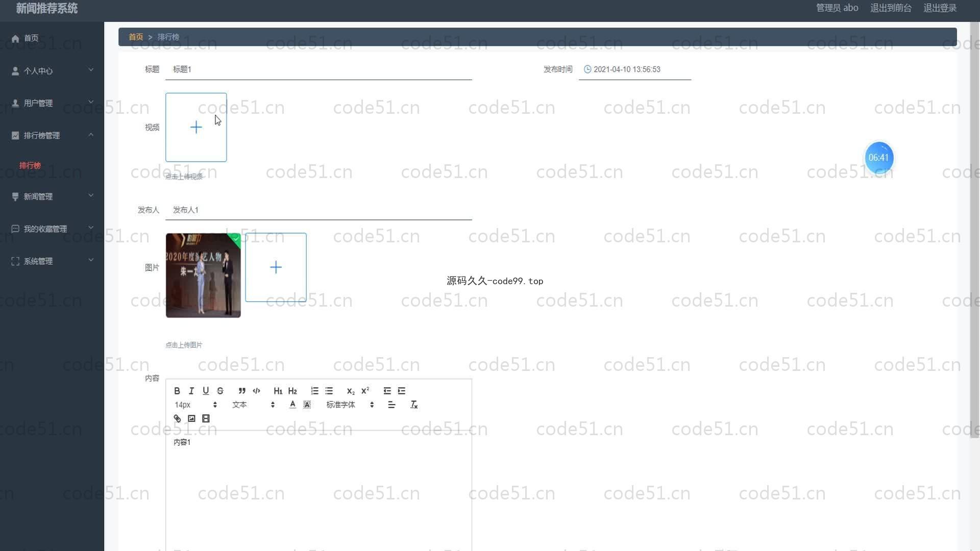Toggle italic formatting in the editor

tap(191, 391)
